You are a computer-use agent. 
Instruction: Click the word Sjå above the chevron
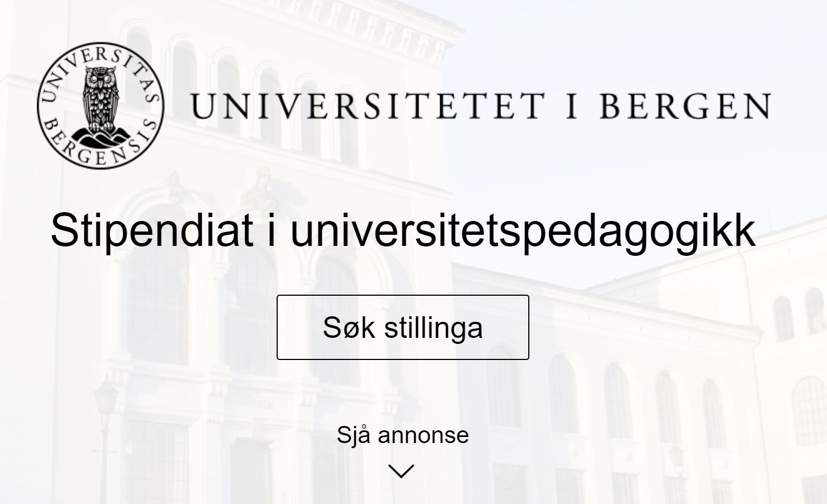354,435
